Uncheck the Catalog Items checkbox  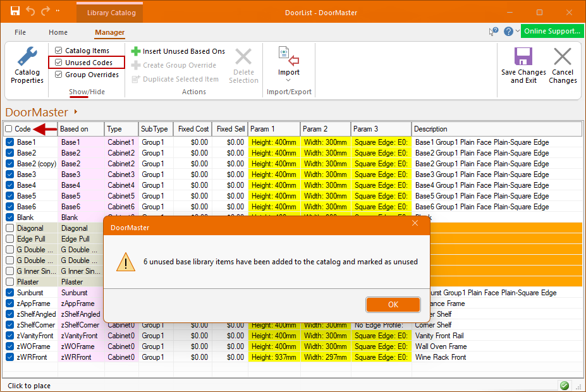[59, 51]
